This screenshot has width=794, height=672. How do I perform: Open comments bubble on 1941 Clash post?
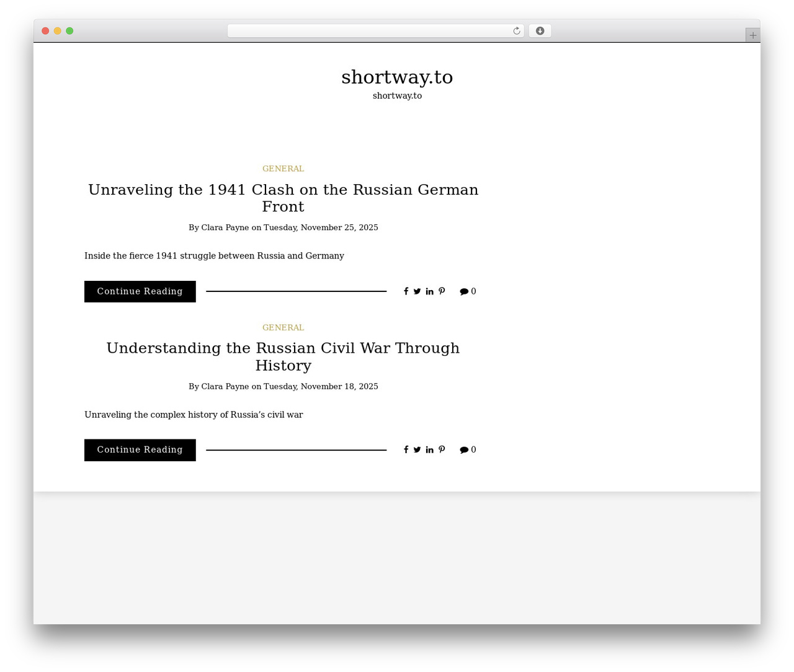[x=464, y=291]
